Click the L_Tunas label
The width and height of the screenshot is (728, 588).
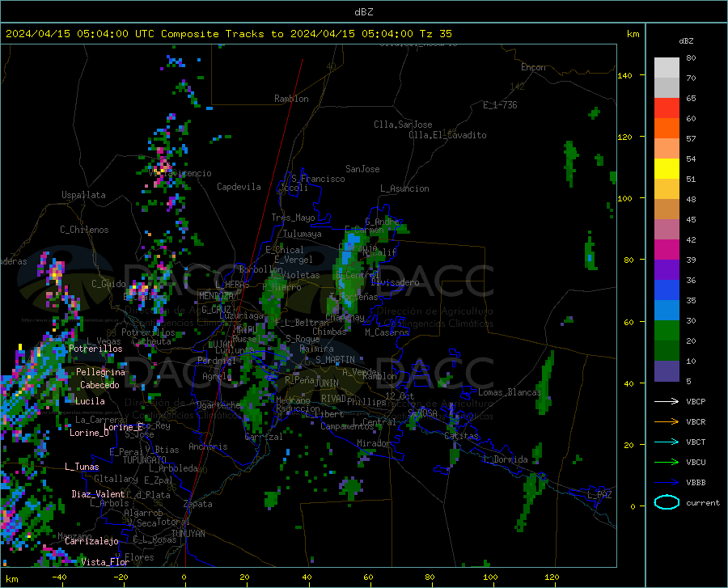point(82,467)
